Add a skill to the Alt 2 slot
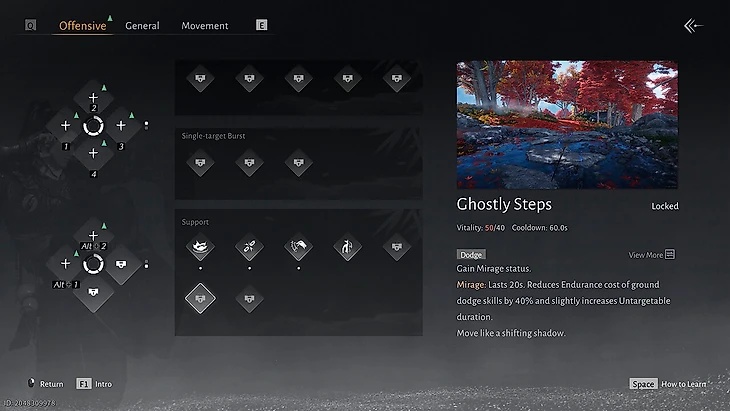This screenshot has height=411, width=730. 93,235
